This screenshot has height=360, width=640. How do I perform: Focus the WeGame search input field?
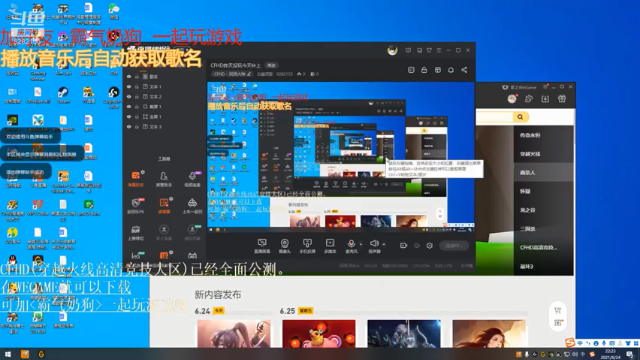point(495,117)
